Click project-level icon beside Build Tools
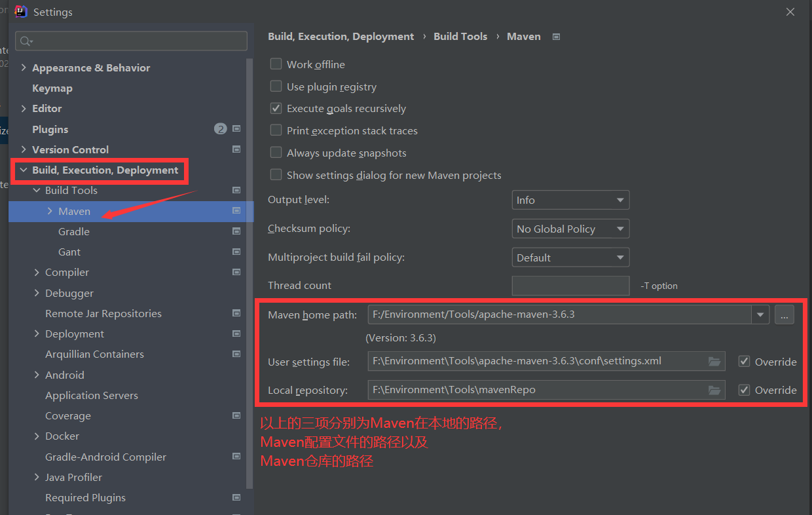The width and height of the screenshot is (812, 515). point(236,190)
